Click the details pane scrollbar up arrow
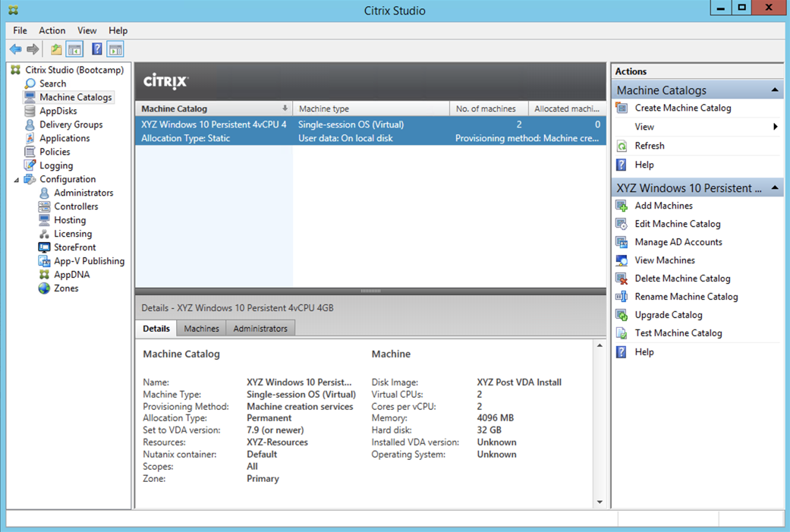The height and width of the screenshot is (532, 790). (600, 345)
